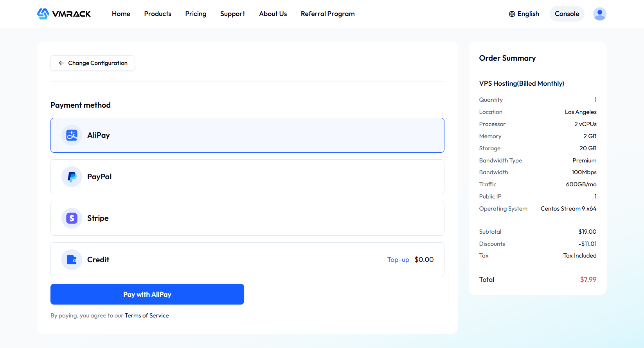Click the Change Configuration button
644x348 pixels.
93,63
